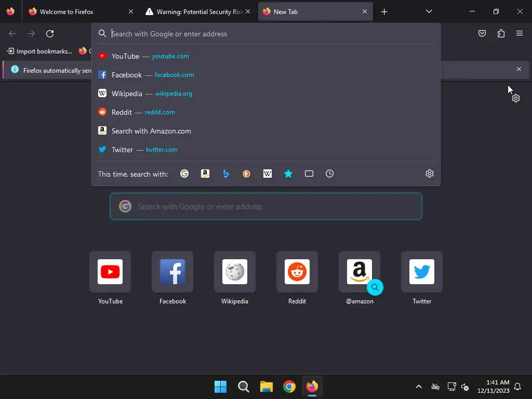
Task: Click the new tab page search box
Action: tap(266, 206)
